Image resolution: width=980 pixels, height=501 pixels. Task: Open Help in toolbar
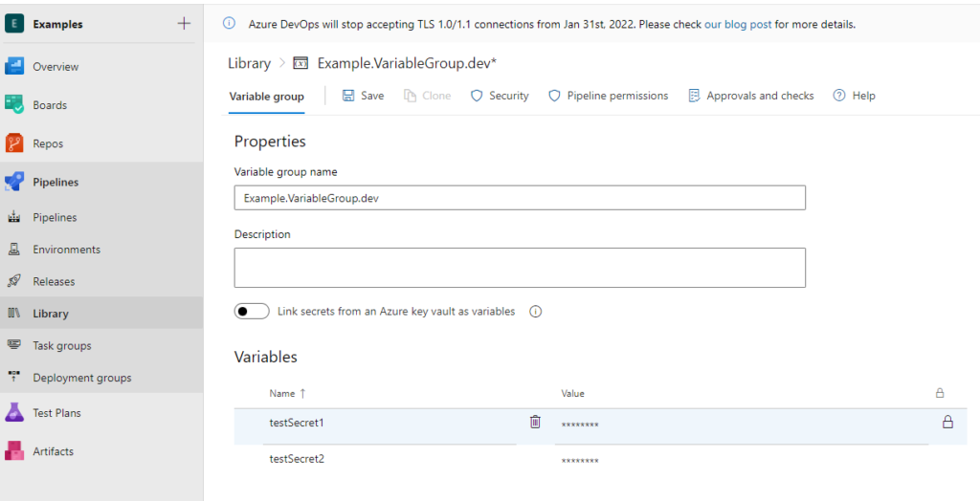tap(855, 96)
